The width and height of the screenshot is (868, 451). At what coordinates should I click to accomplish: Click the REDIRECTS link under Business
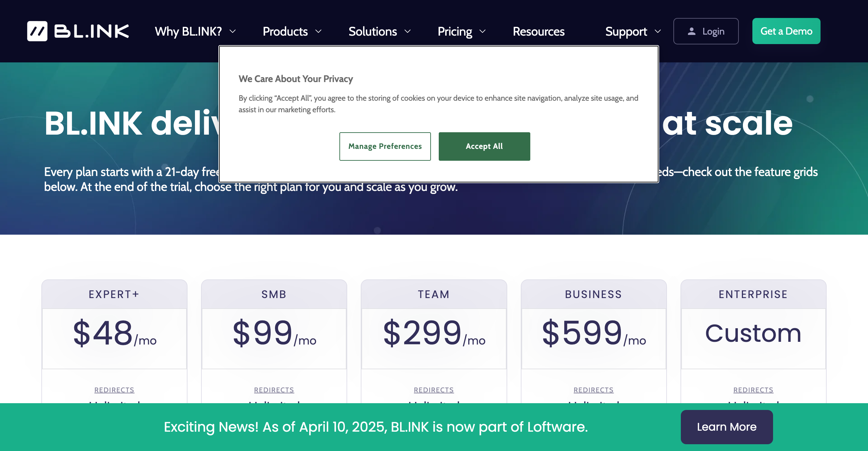point(593,390)
